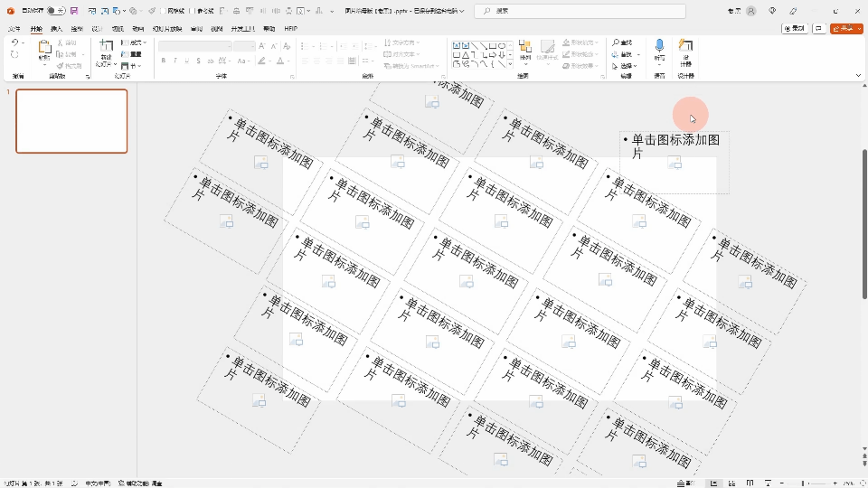
Task: Click the Undo arrow icon
Action: point(14,43)
